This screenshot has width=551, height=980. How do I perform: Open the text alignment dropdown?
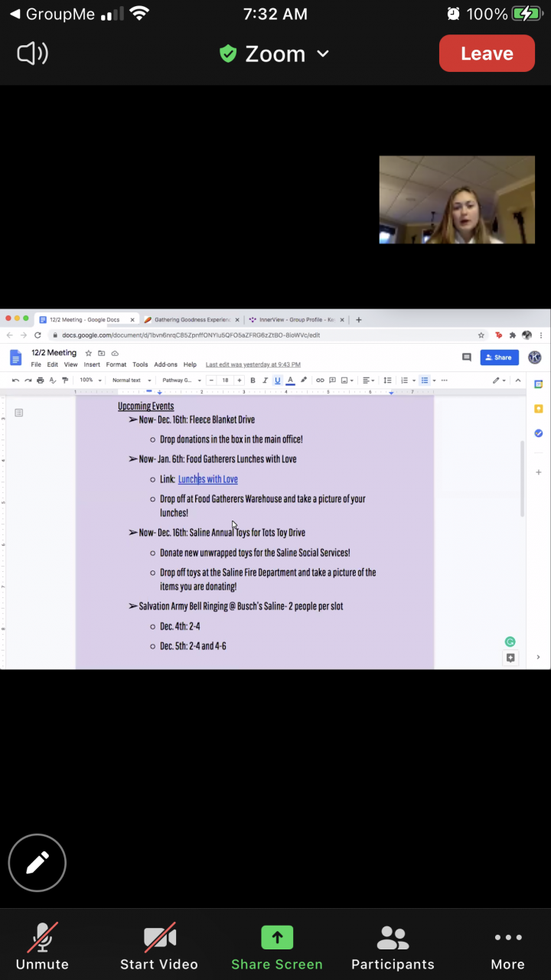(x=368, y=381)
